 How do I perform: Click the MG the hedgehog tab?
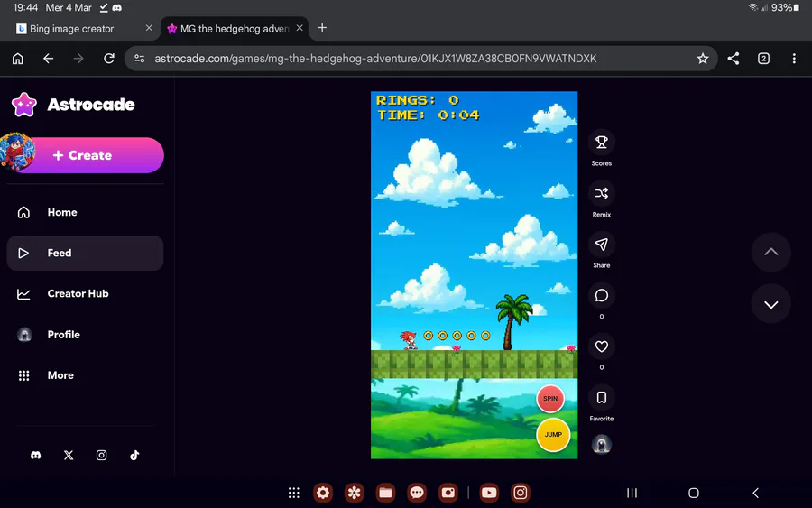pos(235,29)
